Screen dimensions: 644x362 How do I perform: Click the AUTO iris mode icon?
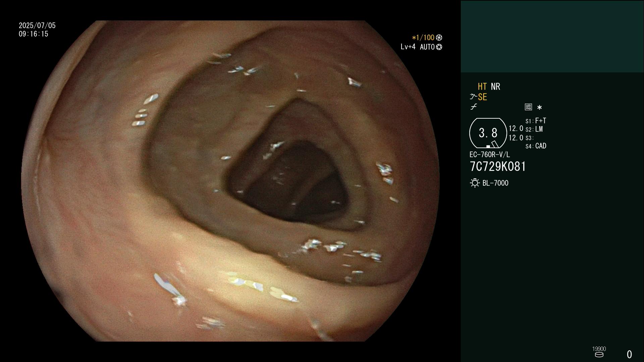[x=439, y=47]
